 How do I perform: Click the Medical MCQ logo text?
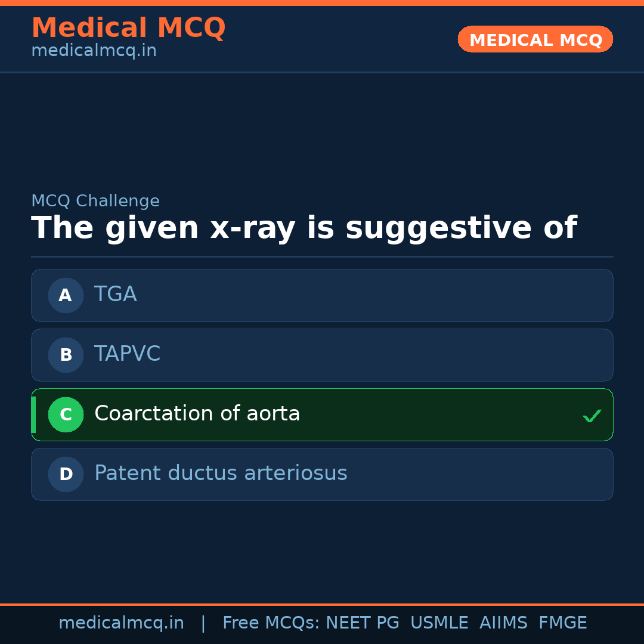click(128, 27)
